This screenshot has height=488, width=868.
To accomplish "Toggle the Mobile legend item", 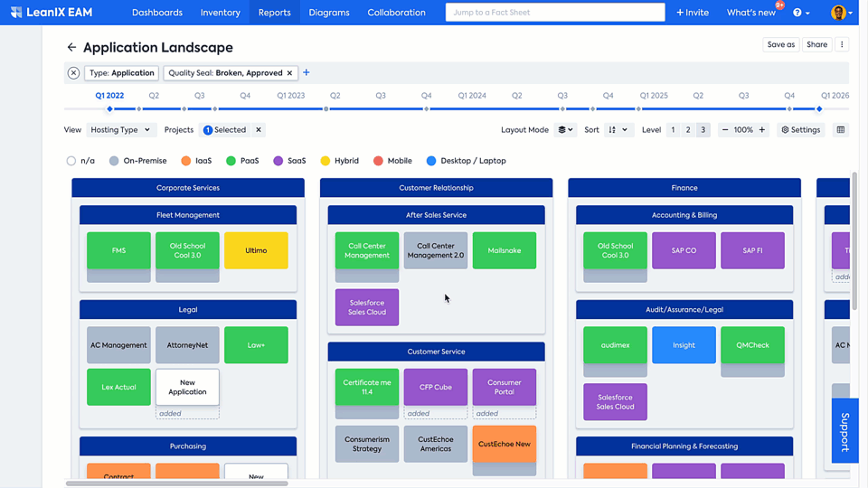I will click(x=392, y=161).
